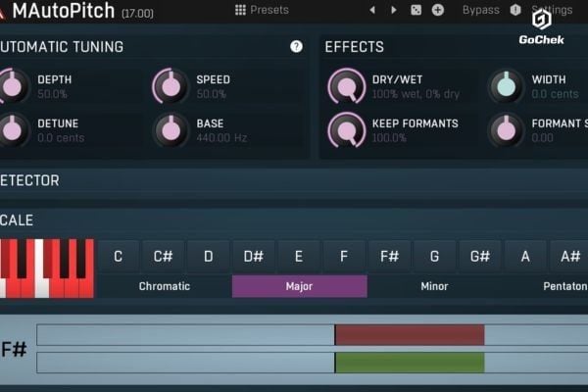
Task: Click the add preset plus icon
Action: click(438, 10)
